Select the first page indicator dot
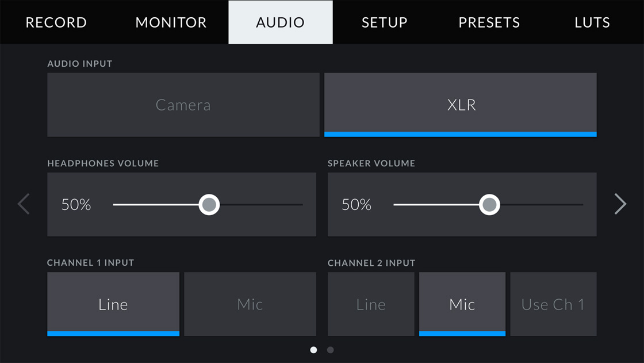The width and height of the screenshot is (644, 363). point(313,350)
